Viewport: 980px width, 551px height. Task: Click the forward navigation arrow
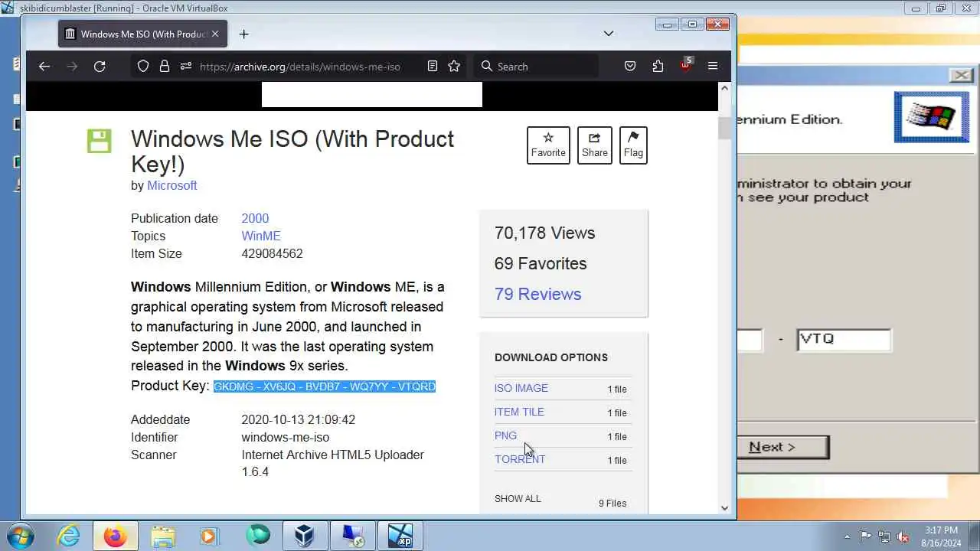tap(72, 67)
